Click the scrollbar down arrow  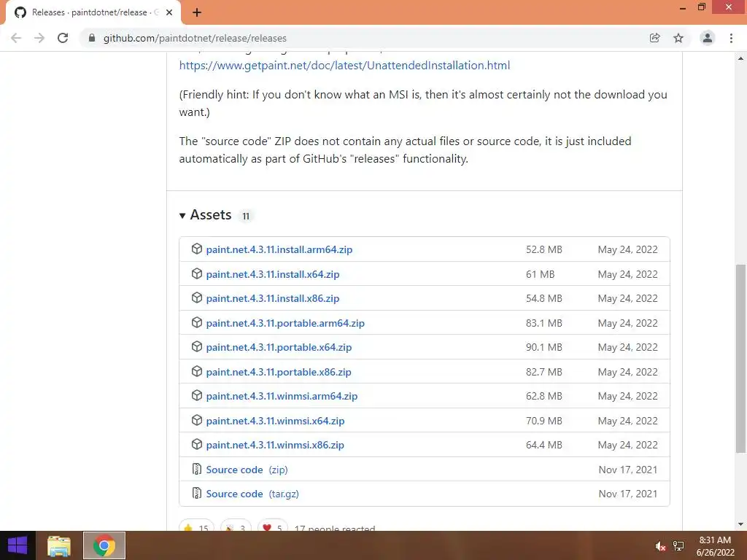pyautogui.click(x=741, y=524)
